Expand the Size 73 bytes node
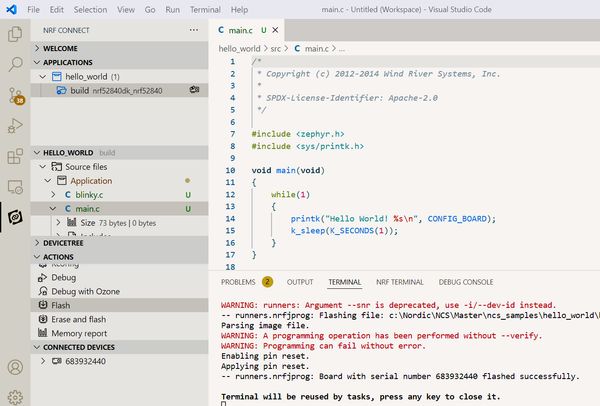 point(58,222)
